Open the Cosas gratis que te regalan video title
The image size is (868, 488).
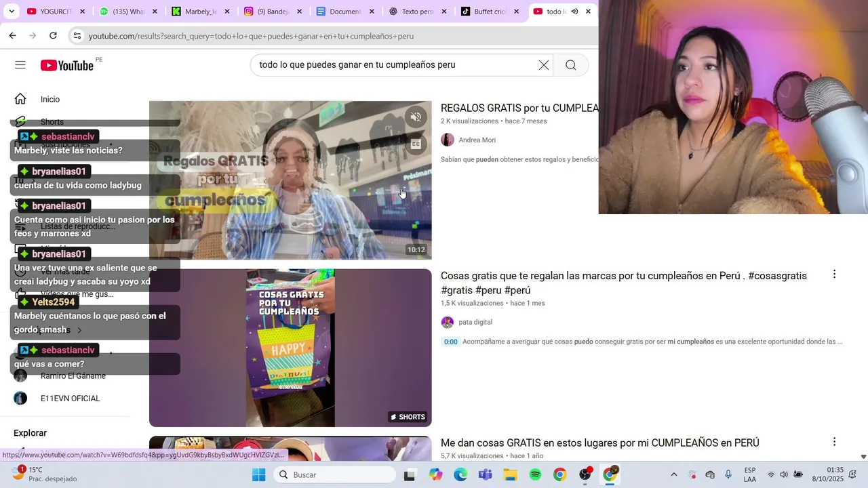pos(624,283)
